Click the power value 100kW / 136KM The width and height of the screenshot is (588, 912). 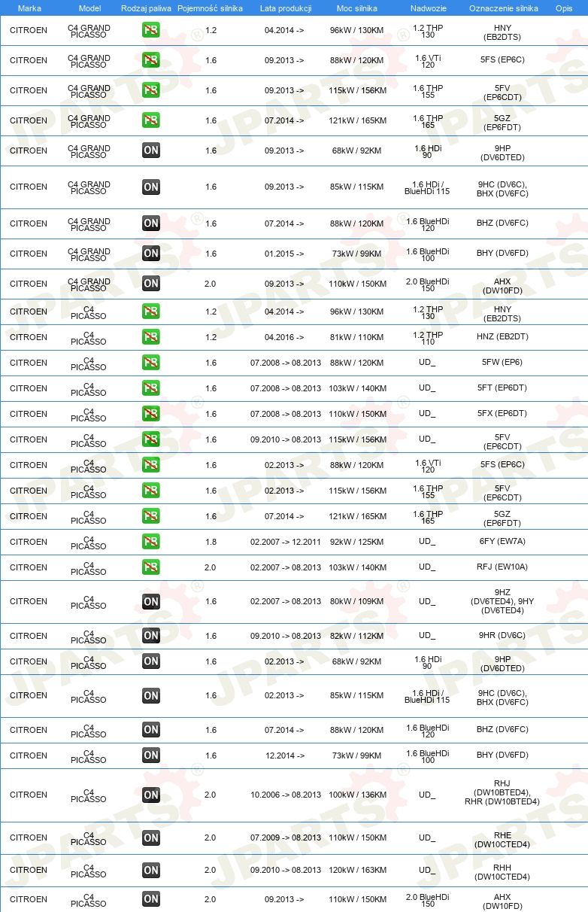click(x=357, y=795)
